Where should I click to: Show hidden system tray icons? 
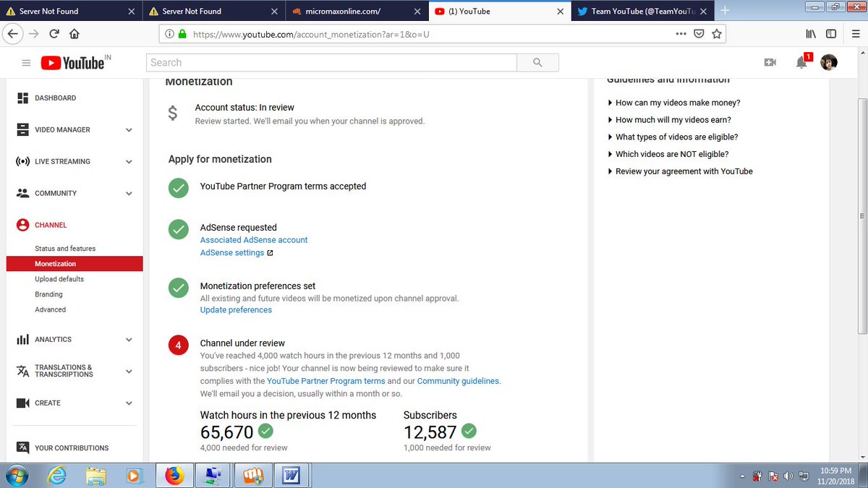(743, 476)
